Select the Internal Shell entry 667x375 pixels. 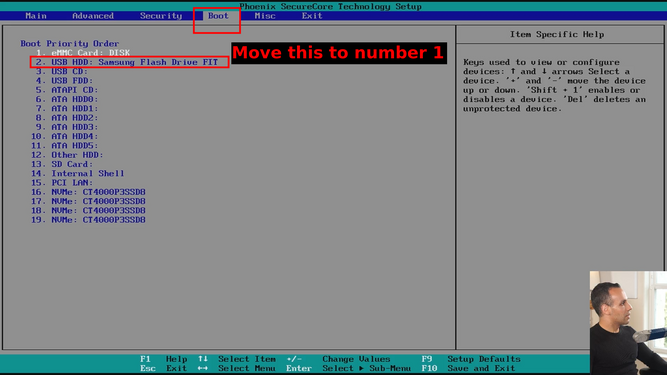(x=78, y=173)
